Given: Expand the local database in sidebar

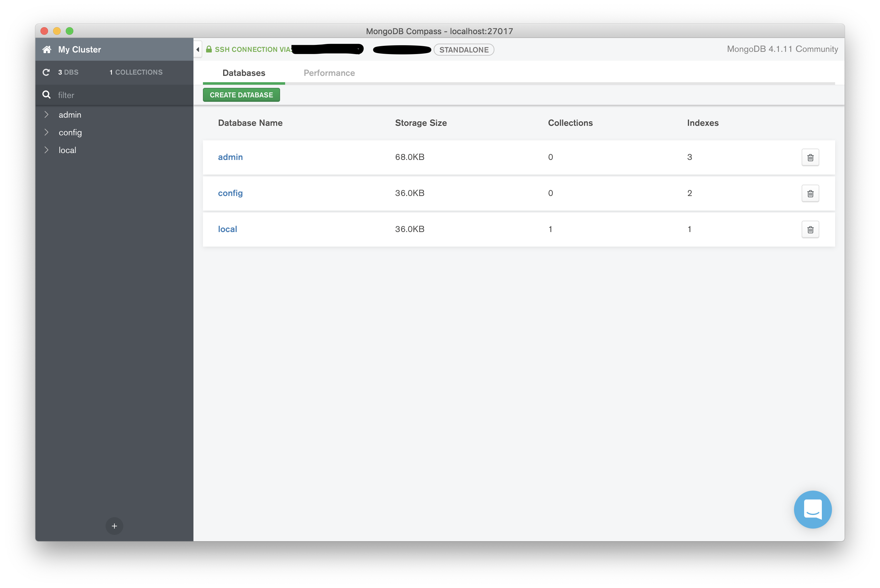Looking at the screenshot, I should click(46, 150).
